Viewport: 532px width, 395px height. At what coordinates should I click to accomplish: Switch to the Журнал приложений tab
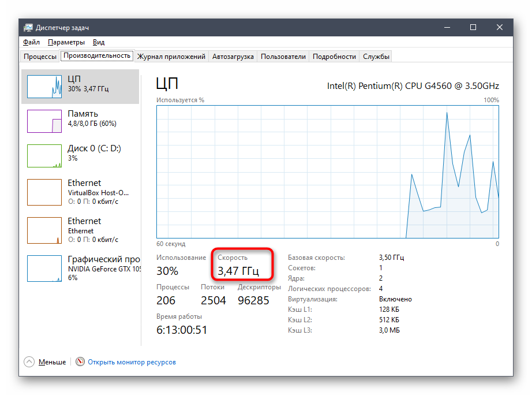click(x=171, y=57)
